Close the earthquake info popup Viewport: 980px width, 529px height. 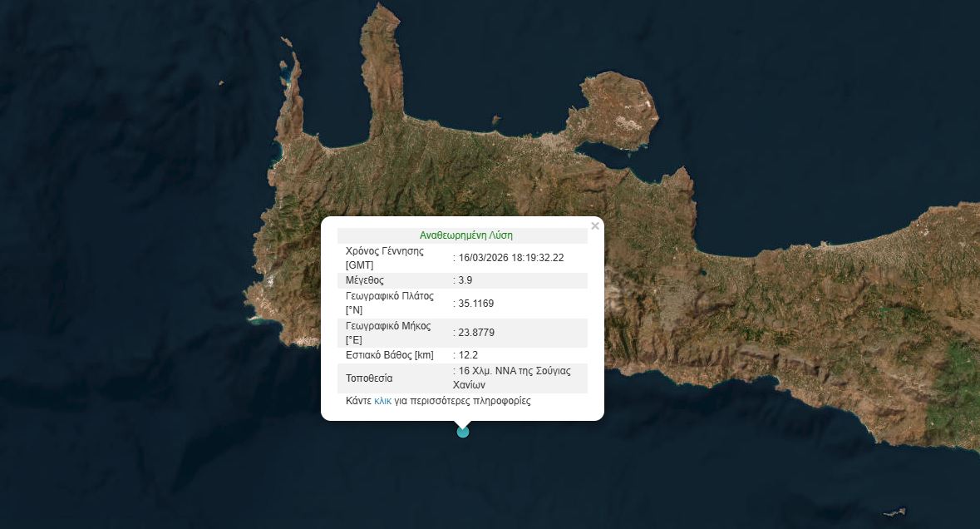pyautogui.click(x=594, y=226)
